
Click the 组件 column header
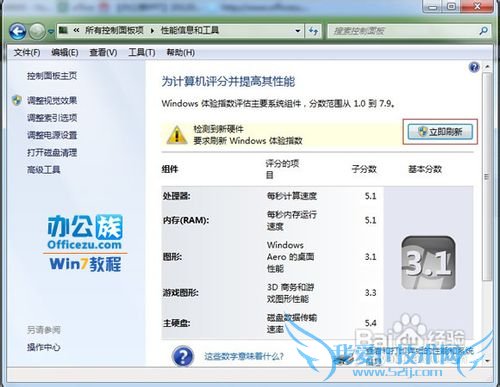coord(170,169)
